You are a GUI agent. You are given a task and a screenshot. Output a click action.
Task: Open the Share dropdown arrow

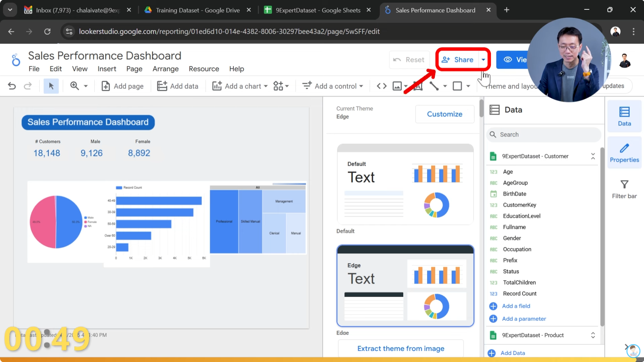point(483,60)
